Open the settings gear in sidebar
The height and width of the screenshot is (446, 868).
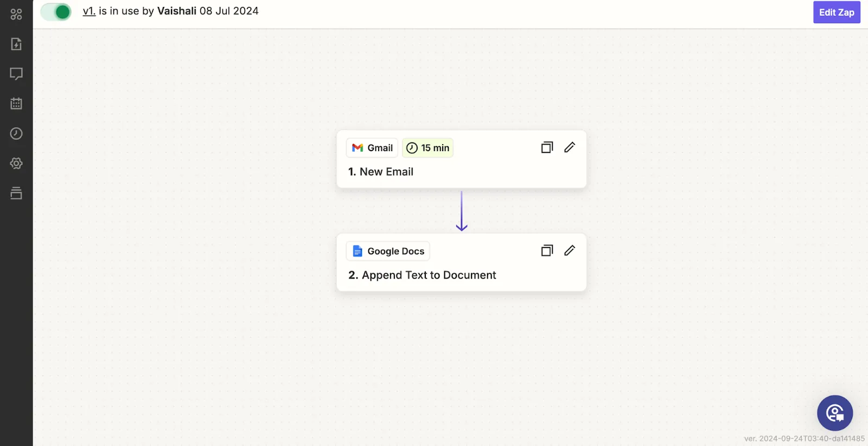click(x=16, y=163)
